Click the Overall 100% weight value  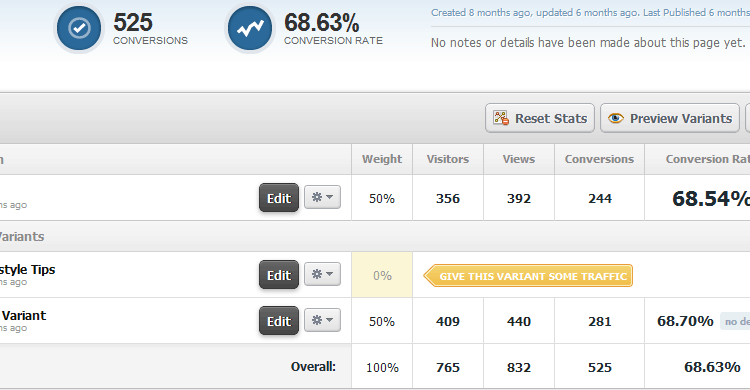(x=382, y=368)
